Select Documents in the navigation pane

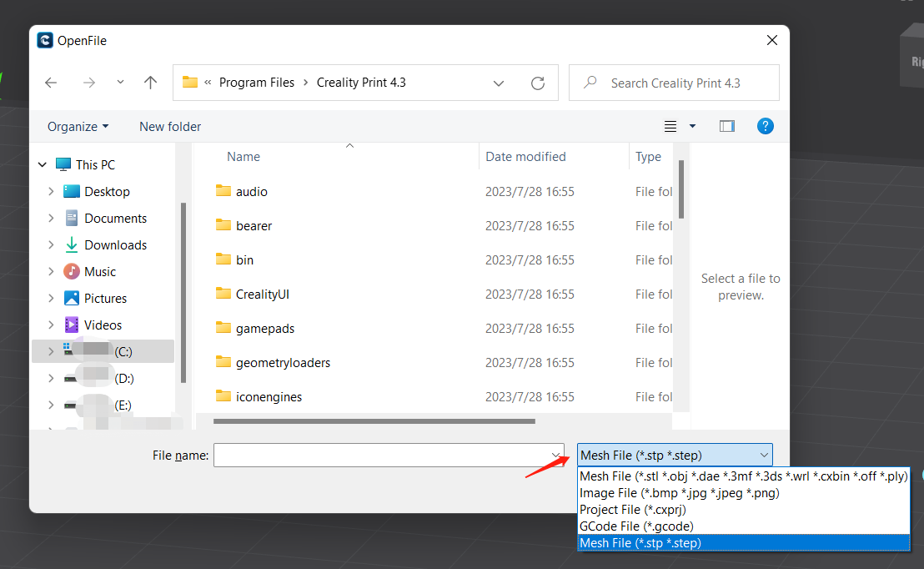pos(115,218)
